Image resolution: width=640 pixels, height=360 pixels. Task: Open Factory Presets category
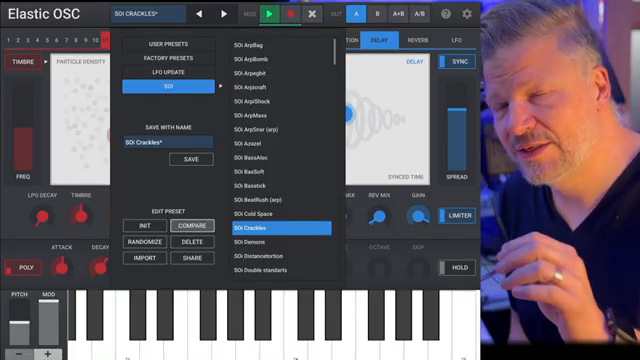point(169,58)
